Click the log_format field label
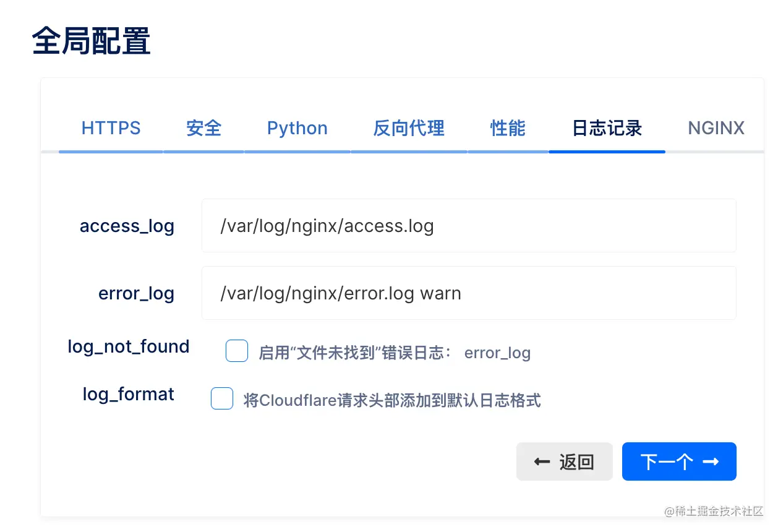This screenshot has width=778, height=532. [x=129, y=395]
